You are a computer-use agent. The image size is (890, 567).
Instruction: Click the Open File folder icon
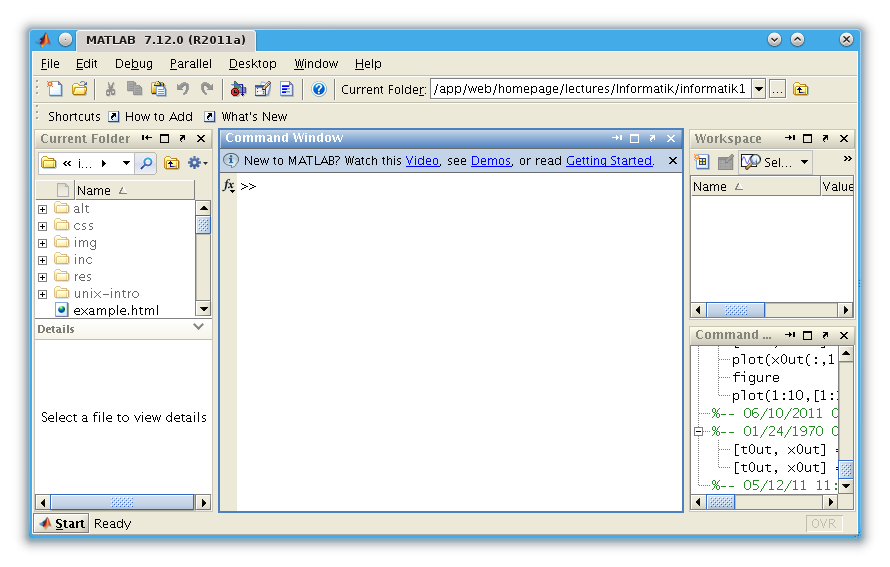tap(79, 89)
